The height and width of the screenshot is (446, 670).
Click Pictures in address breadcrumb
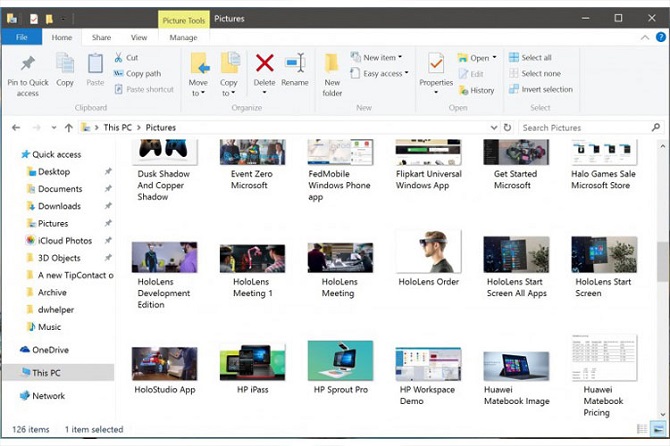(161, 127)
